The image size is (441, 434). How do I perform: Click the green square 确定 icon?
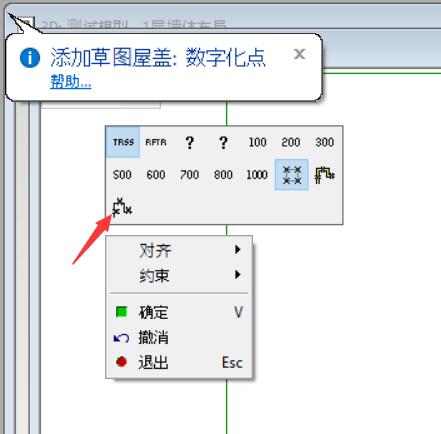(121, 312)
